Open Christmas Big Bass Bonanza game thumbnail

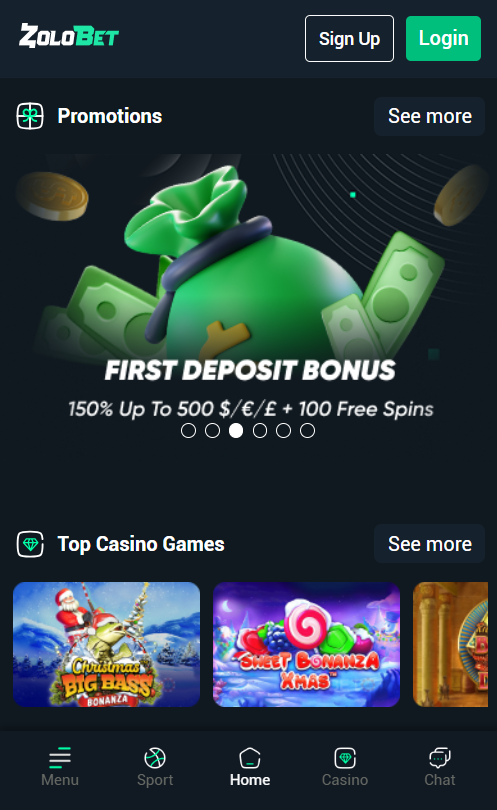click(106, 644)
